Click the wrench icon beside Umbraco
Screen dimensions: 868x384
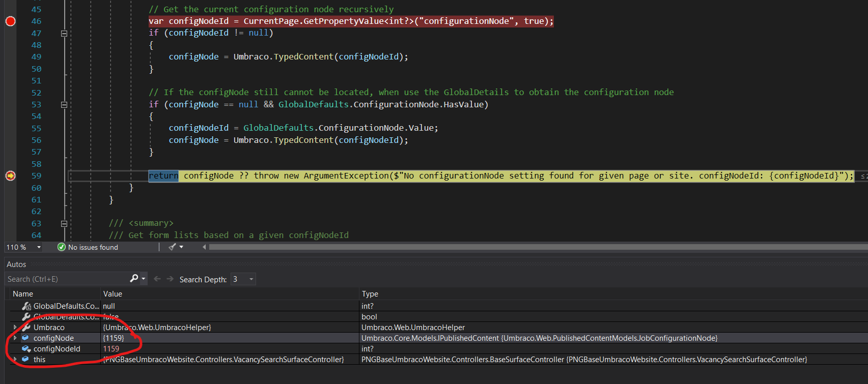click(26, 328)
